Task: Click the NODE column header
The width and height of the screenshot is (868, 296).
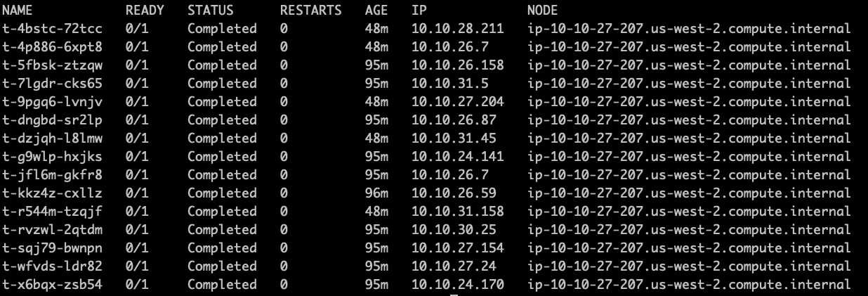Action: pyautogui.click(x=542, y=11)
